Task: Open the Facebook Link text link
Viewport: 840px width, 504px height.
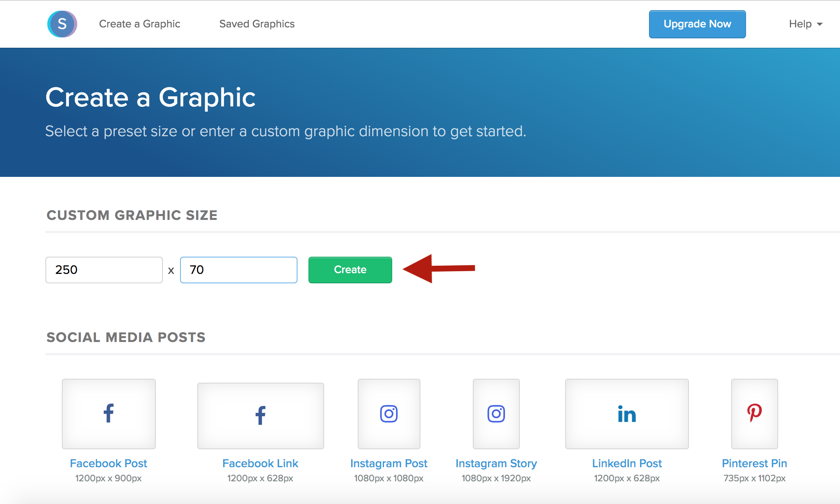Action: click(x=260, y=463)
